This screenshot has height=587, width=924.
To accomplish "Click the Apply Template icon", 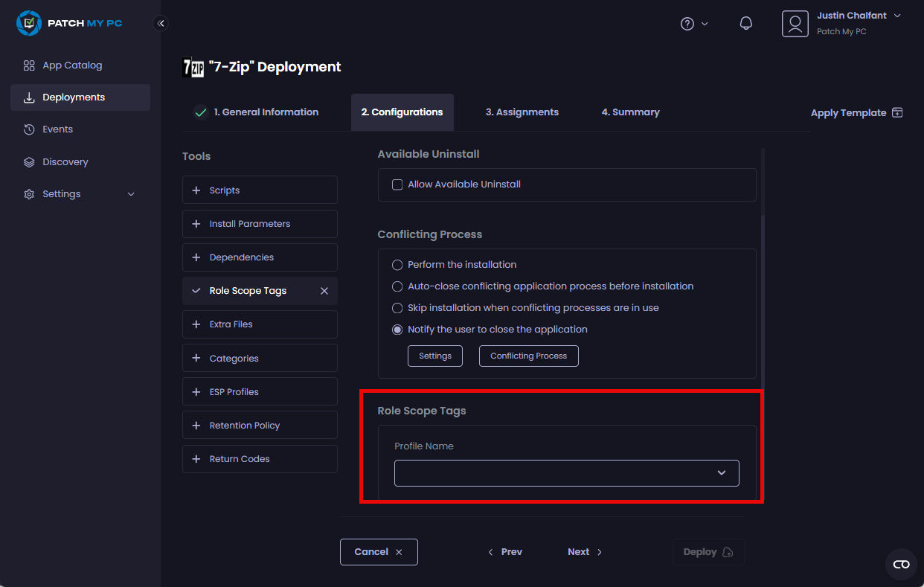I will click(897, 113).
